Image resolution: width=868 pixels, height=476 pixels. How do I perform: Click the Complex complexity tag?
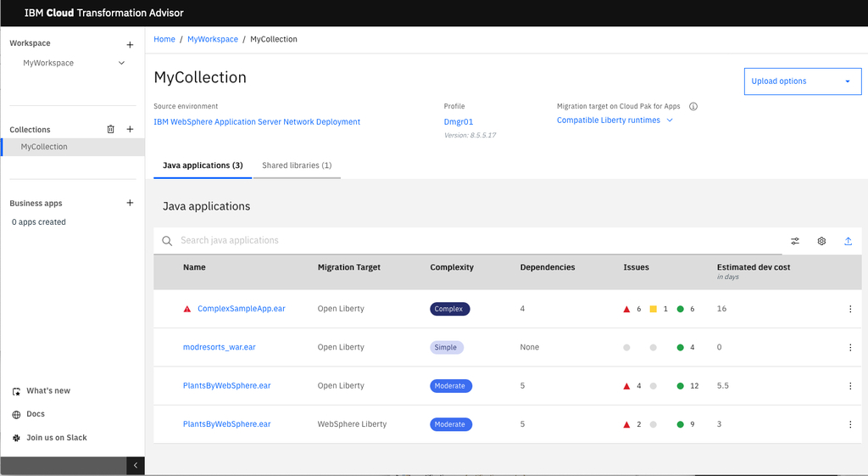(x=449, y=309)
